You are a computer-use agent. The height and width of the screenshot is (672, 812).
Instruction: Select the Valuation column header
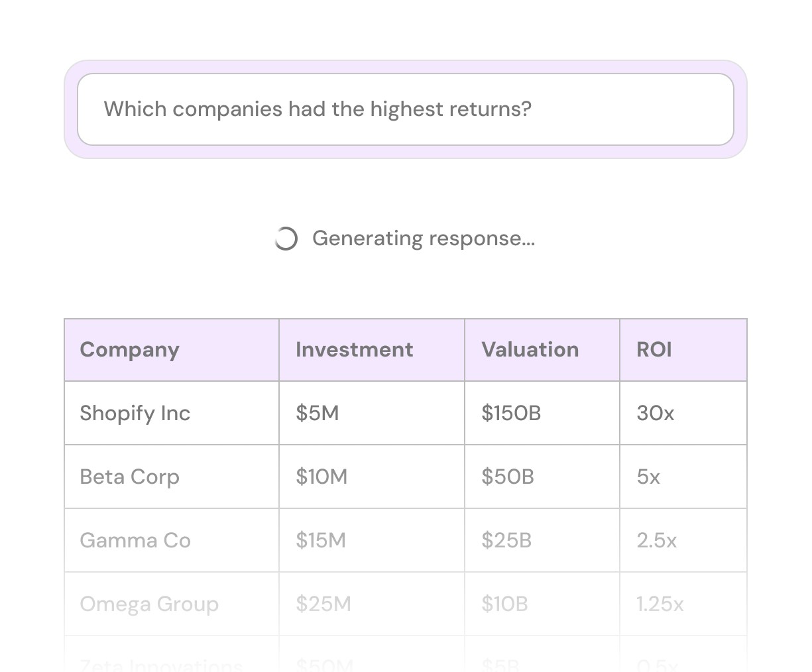pyautogui.click(x=542, y=350)
